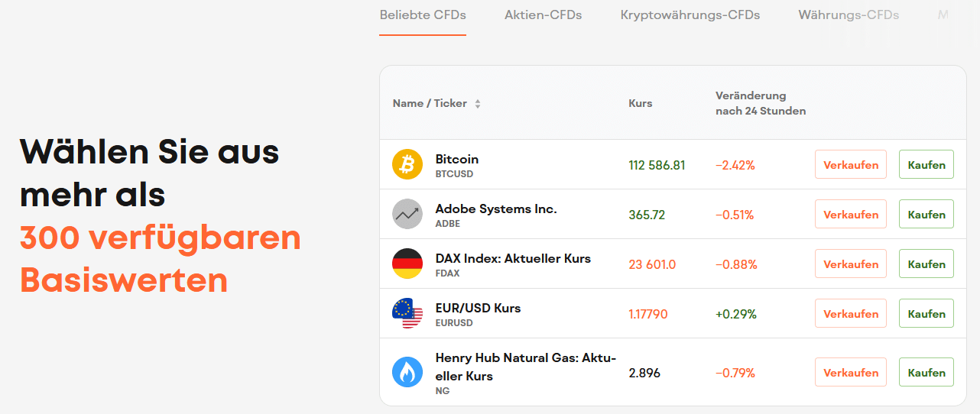Click Bitcoin price 112 586.81
This screenshot has height=414, width=980.
(x=657, y=165)
